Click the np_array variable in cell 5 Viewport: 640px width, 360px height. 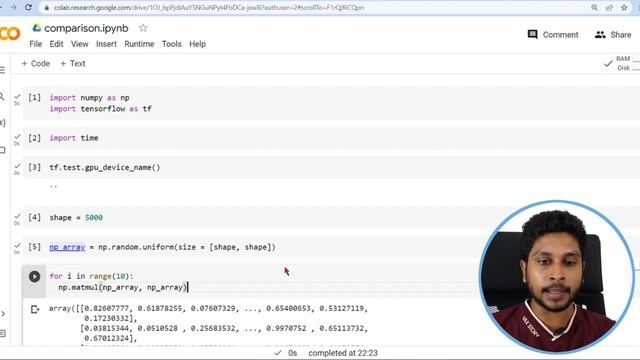coord(67,247)
